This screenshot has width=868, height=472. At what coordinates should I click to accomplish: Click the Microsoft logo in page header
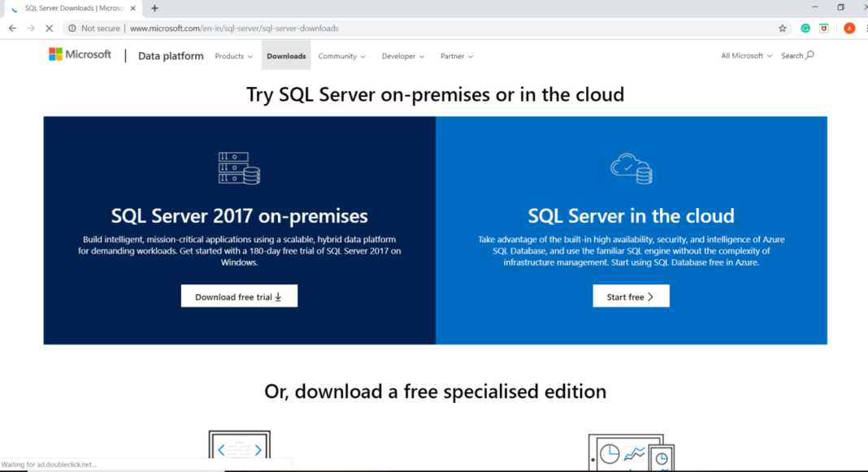(x=80, y=54)
